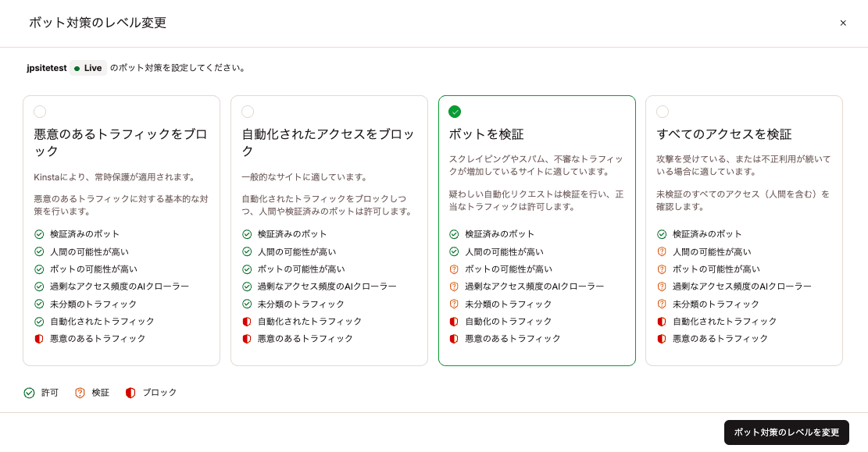Close the ボット対策のレベル変更 dialog
The image size is (868, 452).
pyautogui.click(x=843, y=23)
